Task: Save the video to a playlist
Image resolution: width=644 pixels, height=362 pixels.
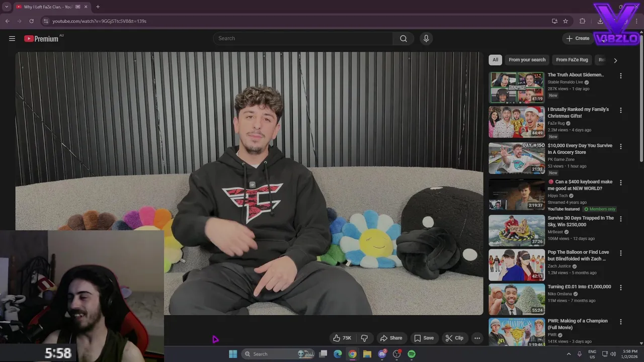Action: click(424, 338)
